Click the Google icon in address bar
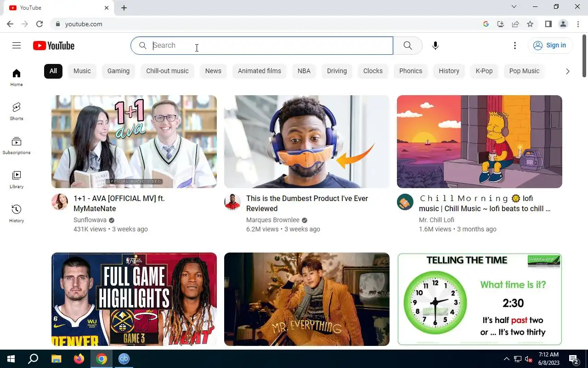This screenshot has width=588, height=368. [x=486, y=24]
